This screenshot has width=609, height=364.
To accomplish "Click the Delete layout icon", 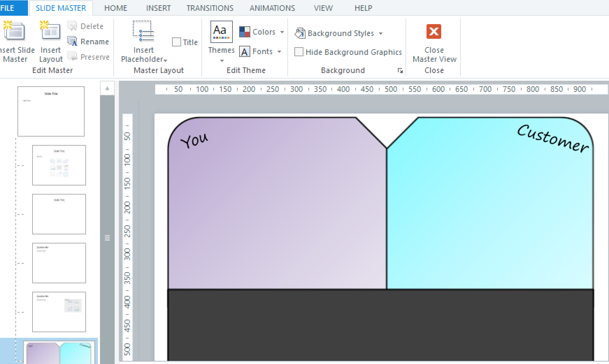I will click(72, 26).
